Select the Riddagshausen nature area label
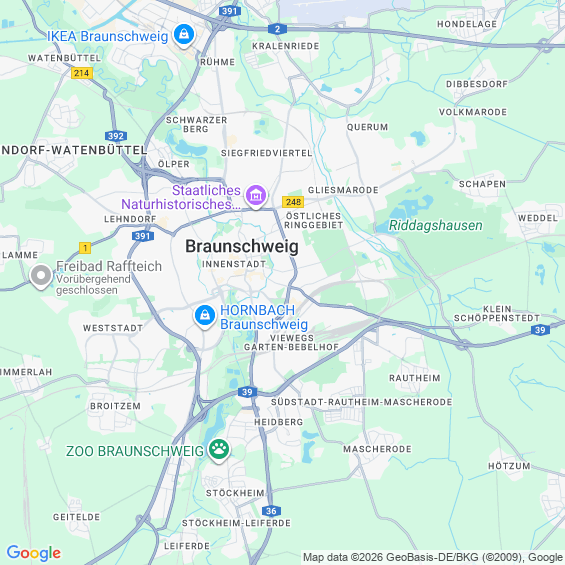Image resolution: width=565 pixels, height=565 pixels. coord(436,226)
